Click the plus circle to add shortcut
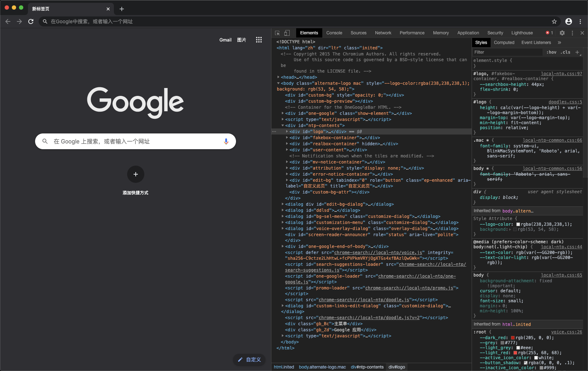Image resolution: width=588 pixels, height=371 pixels. (x=136, y=174)
